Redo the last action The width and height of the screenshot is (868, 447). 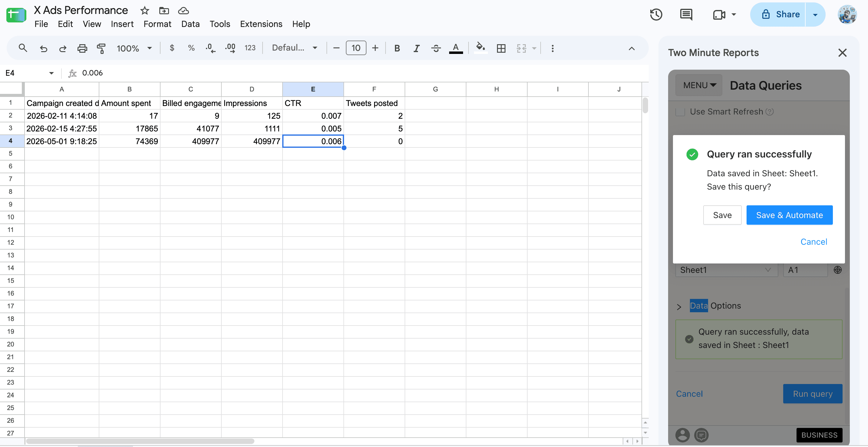62,48
